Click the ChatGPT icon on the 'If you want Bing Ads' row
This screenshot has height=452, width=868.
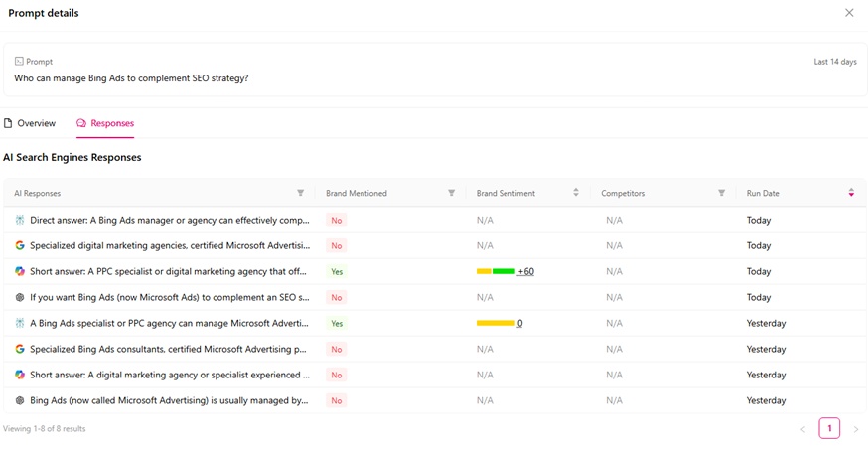coord(20,297)
